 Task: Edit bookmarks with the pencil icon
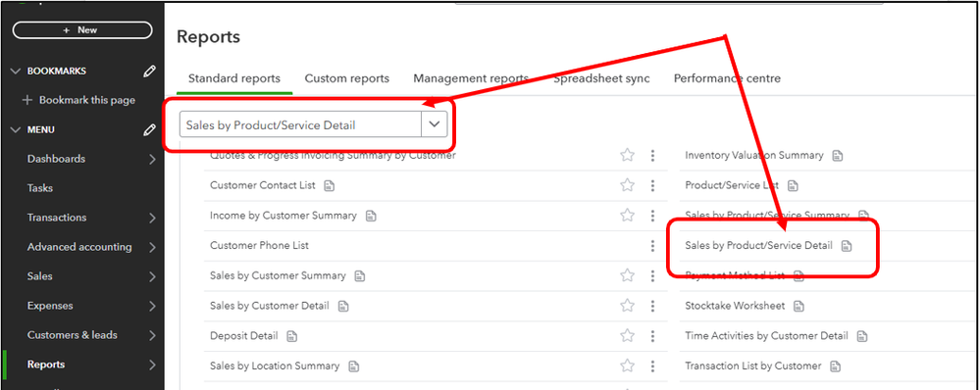pyautogui.click(x=149, y=72)
